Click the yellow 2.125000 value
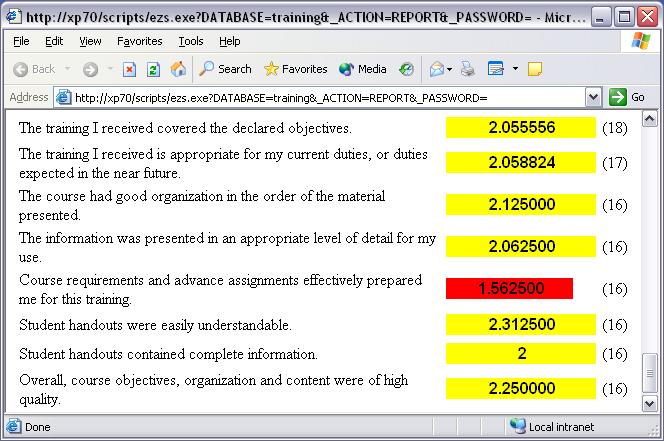 (x=522, y=204)
